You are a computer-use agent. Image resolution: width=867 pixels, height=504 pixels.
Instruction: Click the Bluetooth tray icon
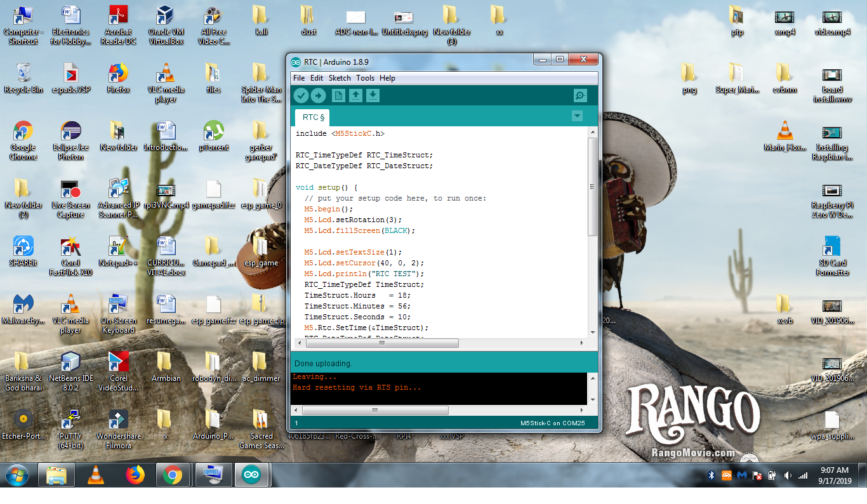711,475
